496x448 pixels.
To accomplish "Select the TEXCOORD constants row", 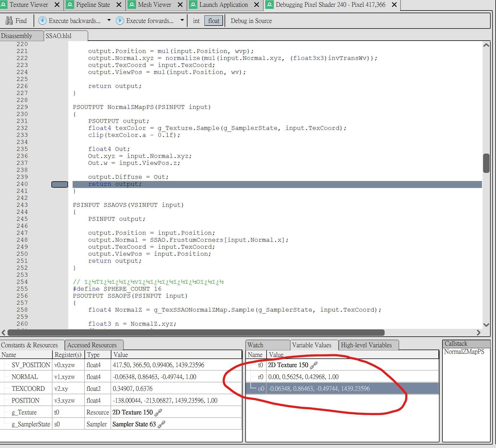I will (x=121, y=389).
